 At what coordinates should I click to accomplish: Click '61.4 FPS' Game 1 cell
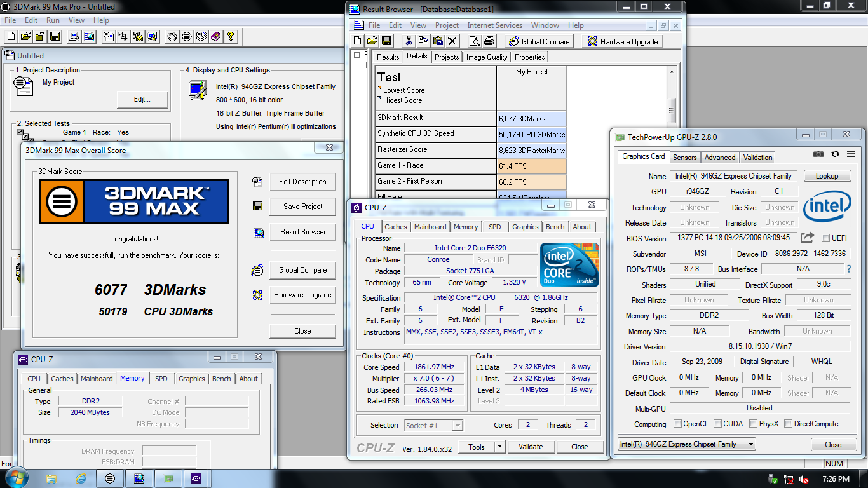(531, 166)
